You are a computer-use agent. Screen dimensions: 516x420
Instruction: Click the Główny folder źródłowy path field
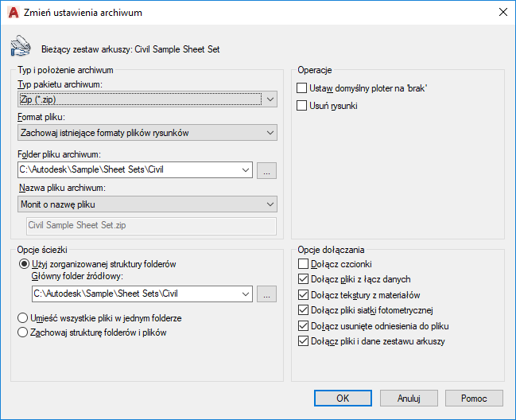[x=134, y=294]
